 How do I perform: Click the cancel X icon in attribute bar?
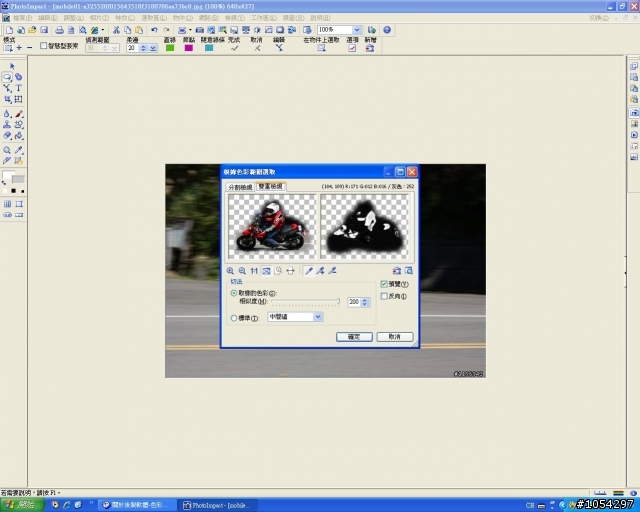257,48
